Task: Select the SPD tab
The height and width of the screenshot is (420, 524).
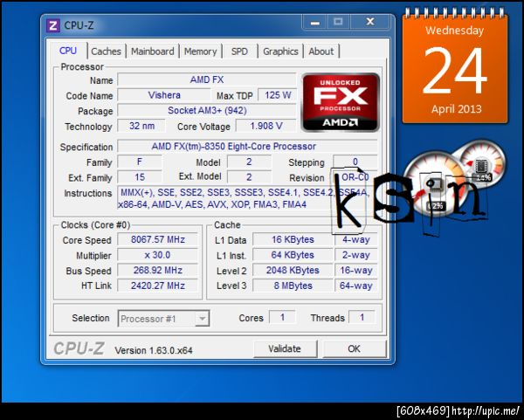Action: [239, 52]
